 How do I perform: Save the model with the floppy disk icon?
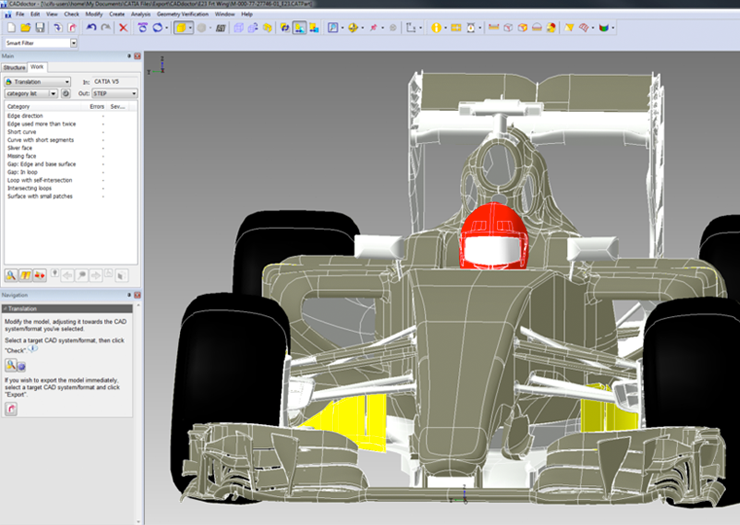tap(40, 28)
